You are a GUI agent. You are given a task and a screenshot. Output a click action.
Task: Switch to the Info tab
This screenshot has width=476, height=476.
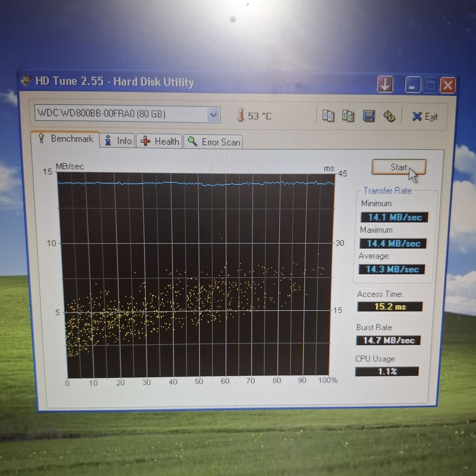click(x=118, y=141)
